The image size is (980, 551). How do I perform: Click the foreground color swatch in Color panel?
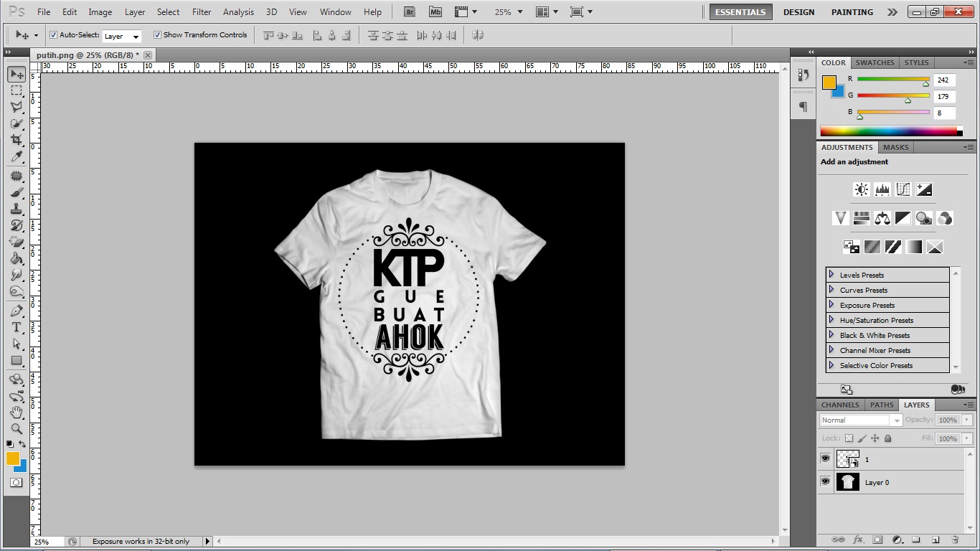[x=829, y=82]
